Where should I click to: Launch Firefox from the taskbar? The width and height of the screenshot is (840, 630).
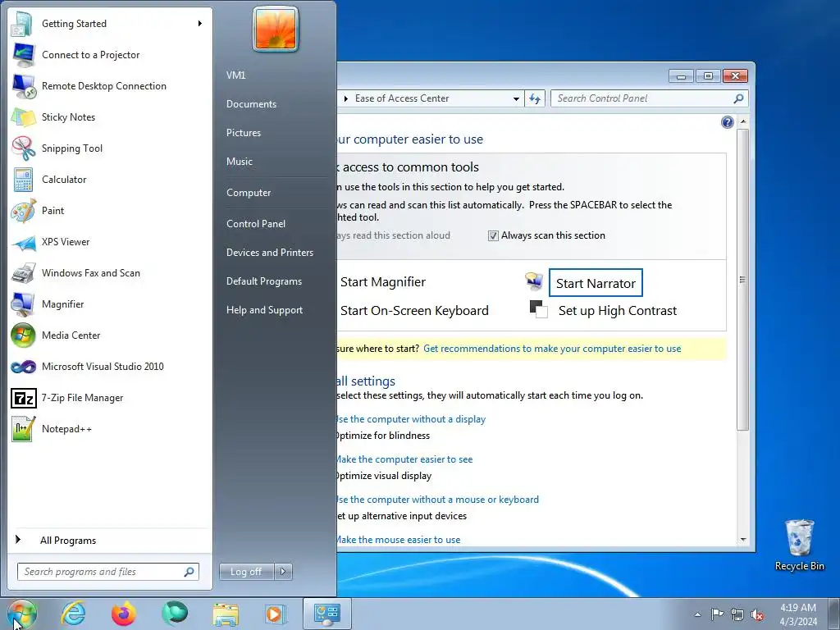click(x=124, y=614)
